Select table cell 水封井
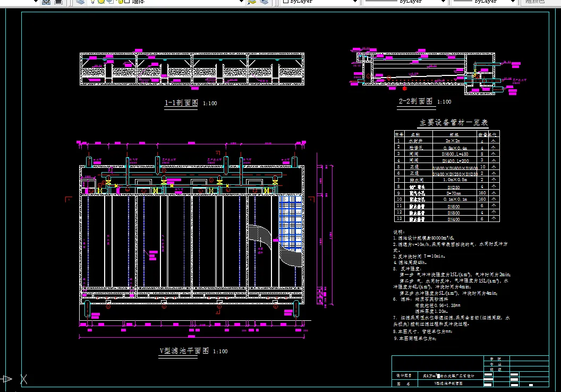 [416, 141]
